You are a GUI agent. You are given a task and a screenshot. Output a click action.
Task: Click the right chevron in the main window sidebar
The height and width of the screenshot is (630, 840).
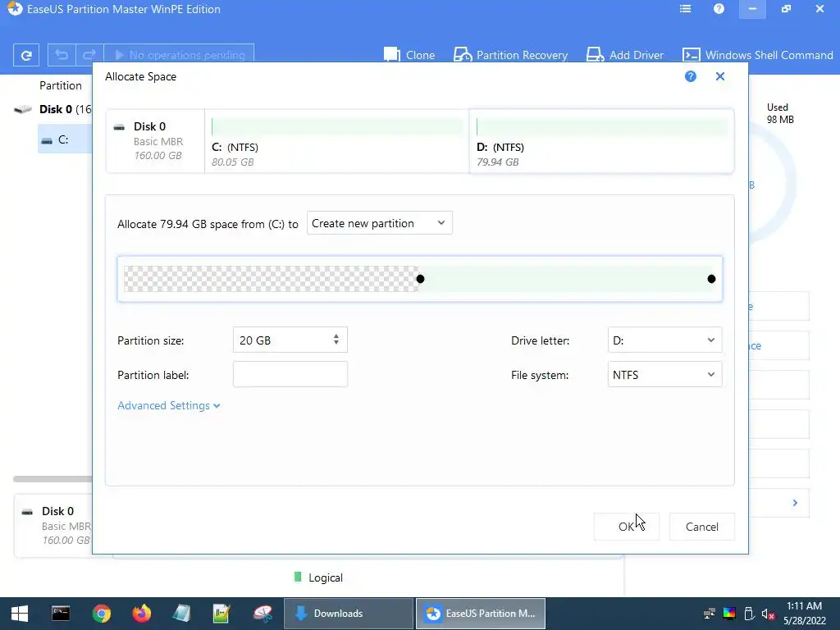[x=795, y=503]
